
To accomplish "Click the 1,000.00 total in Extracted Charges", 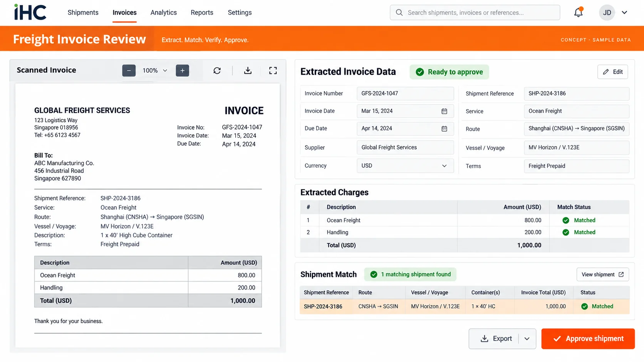I will [x=529, y=245].
